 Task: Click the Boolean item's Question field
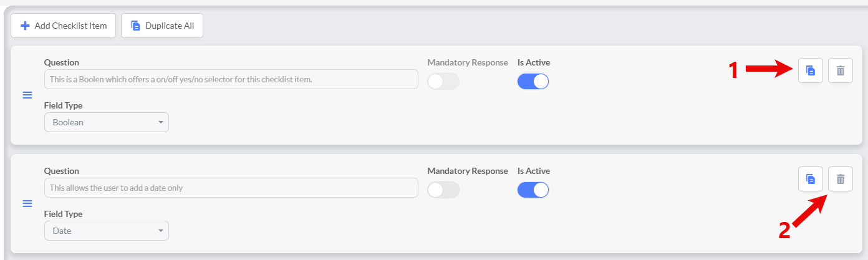231,79
